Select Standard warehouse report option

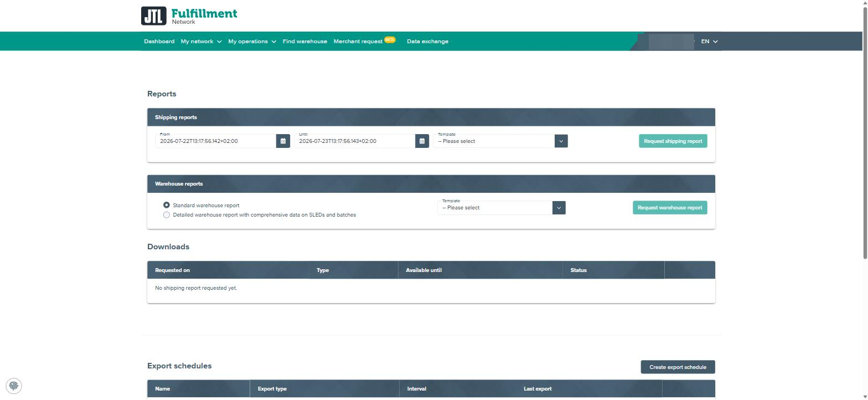point(167,205)
